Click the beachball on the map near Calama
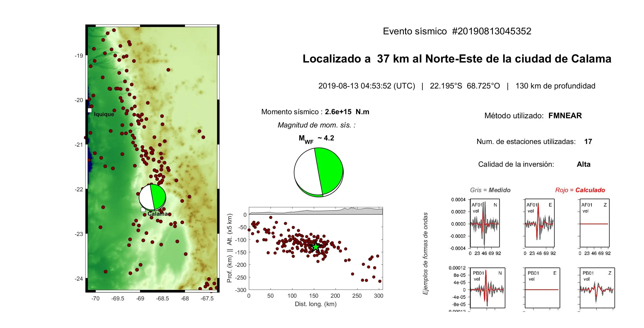This screenshot has height=328, width=644. [x=152, y=197]
